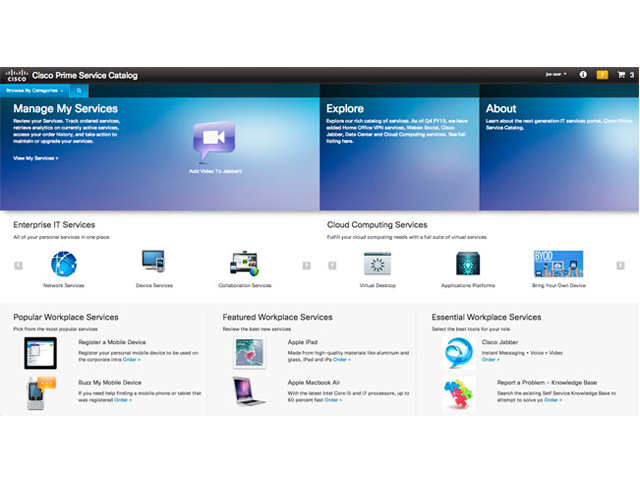Click the Cisco logo in header
This screenshot has height=480, width=640.
coord(17,75)
